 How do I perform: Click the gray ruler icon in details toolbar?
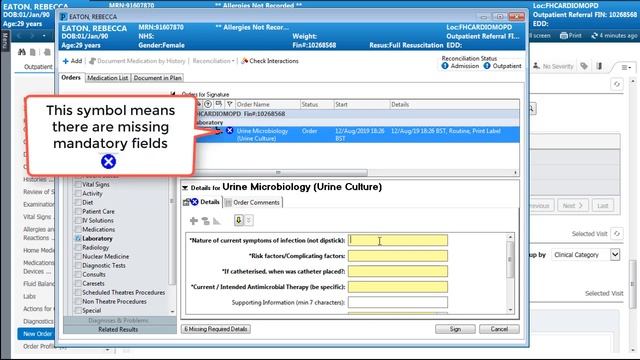pos(217,221)
